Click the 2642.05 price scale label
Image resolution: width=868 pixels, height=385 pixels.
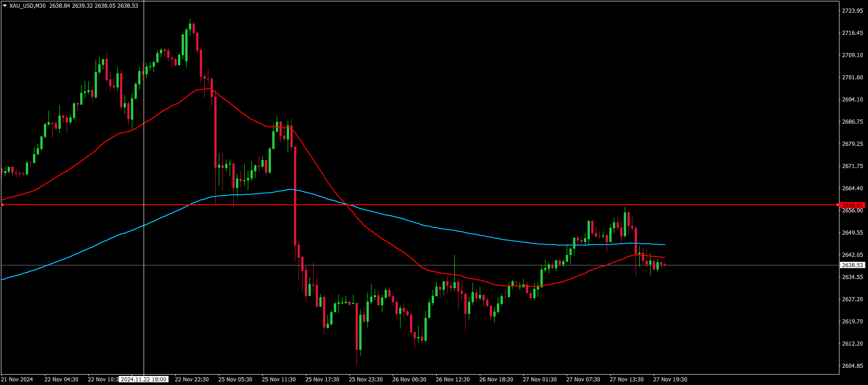pos(852,255)
